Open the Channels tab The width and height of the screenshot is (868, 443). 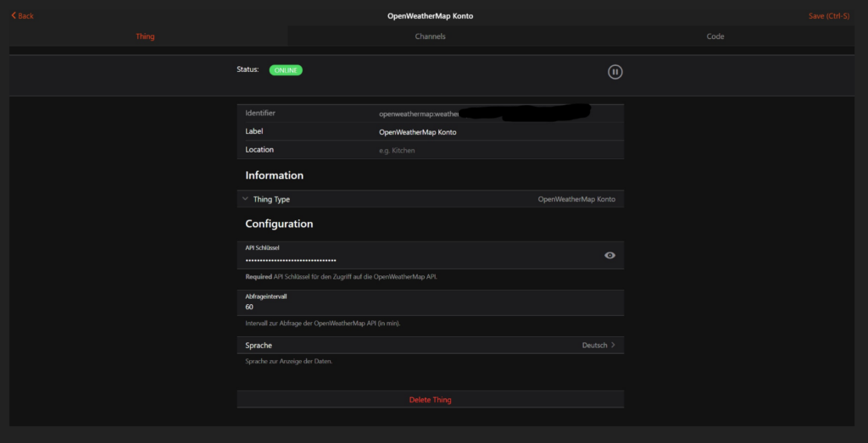tap(430, 36)
